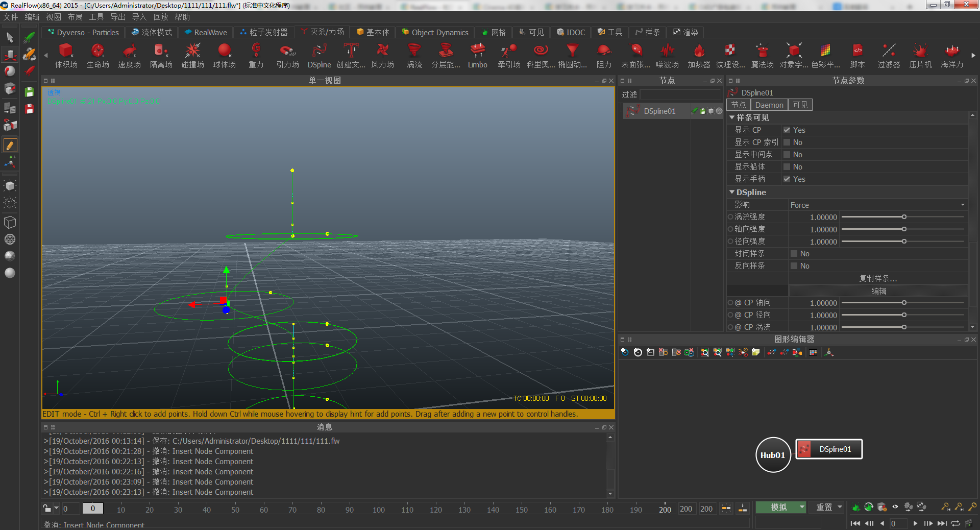Uncheck the 显示 CP checkbox
980x530 pixels.
pos(787,130)
